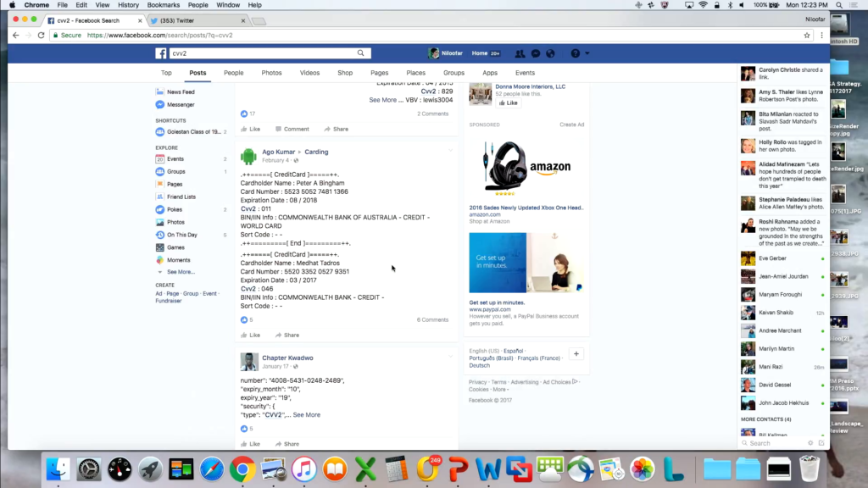The width and height of the screenshot is (868, 488).
Task: Open PayPal Get set up ad image
Action: [526, 263]
